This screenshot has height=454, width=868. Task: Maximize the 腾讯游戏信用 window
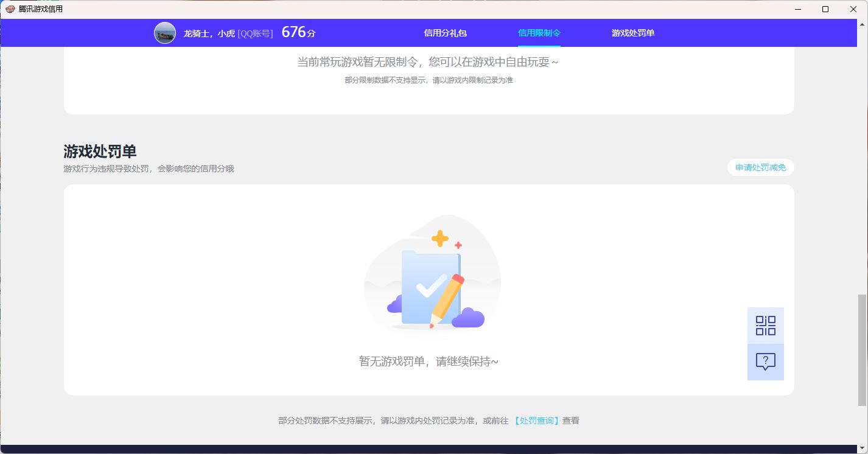825,9
